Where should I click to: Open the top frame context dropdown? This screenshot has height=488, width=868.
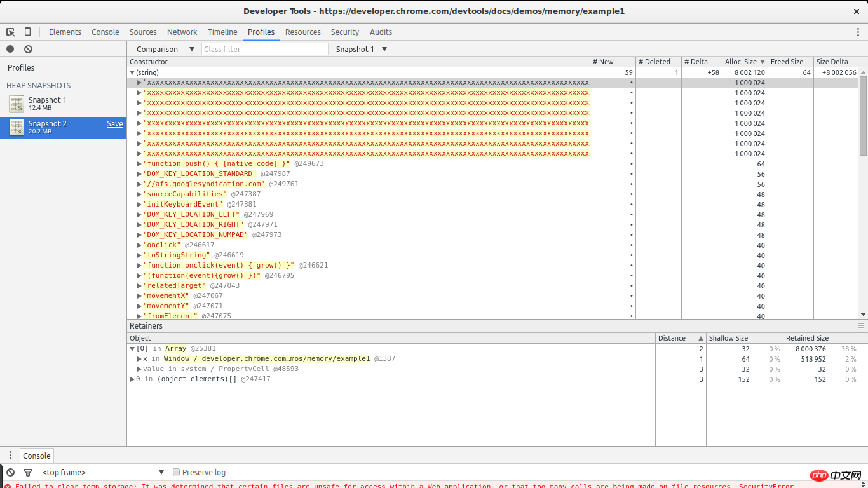click(102, 472)
